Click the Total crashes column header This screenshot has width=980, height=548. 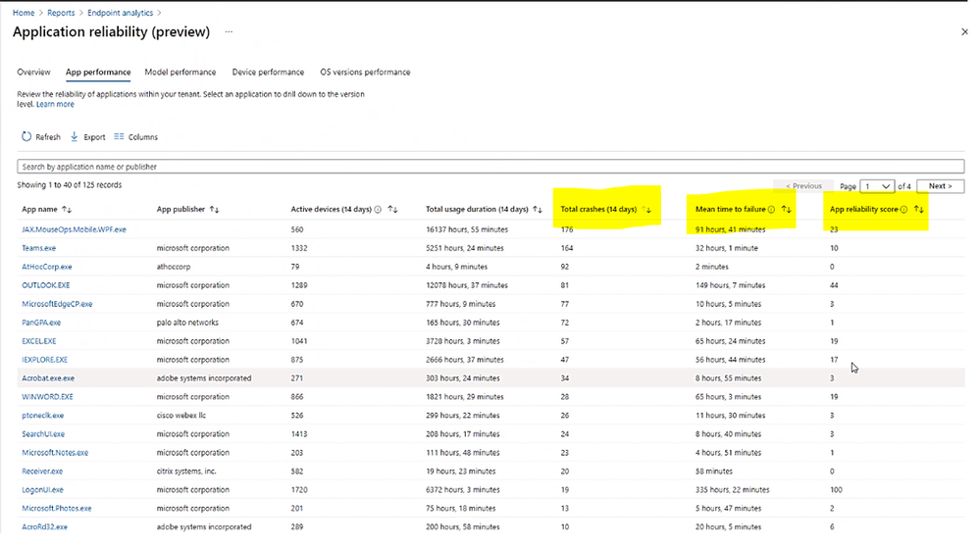[x=598, y=210]
